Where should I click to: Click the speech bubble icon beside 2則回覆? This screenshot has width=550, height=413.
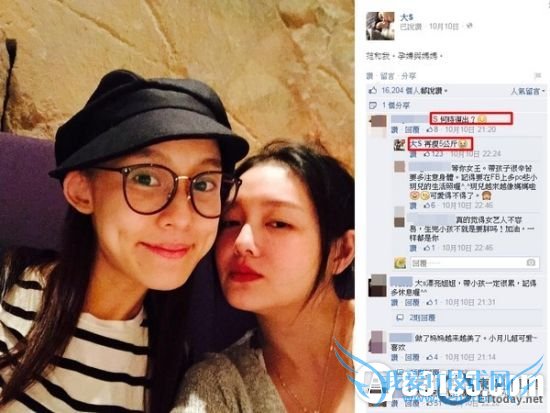pyautogui.click(x=400, y=318)
